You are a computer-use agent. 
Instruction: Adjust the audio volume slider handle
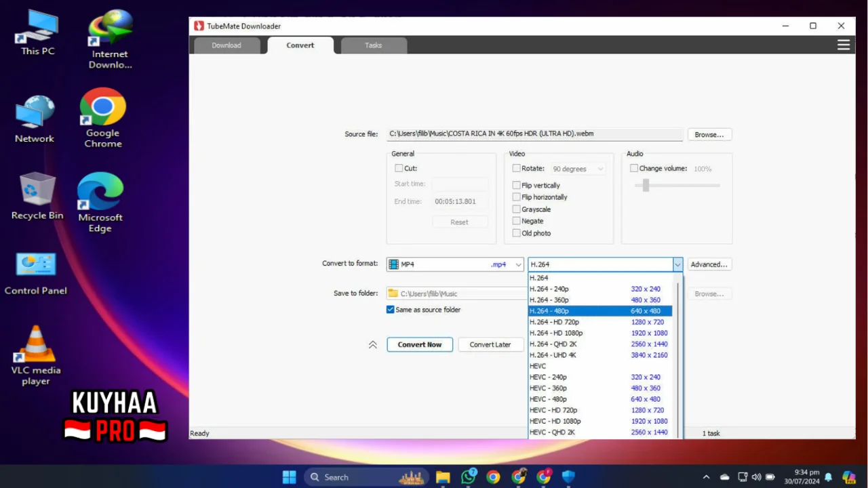[x=646, y=185]
